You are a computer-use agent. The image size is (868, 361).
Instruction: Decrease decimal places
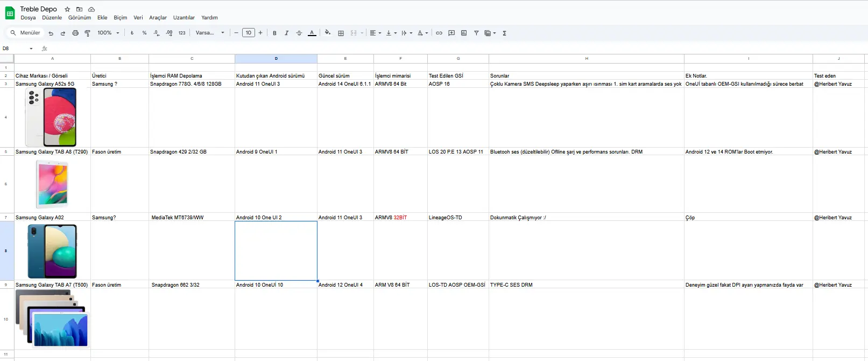(x=157, y=33)
